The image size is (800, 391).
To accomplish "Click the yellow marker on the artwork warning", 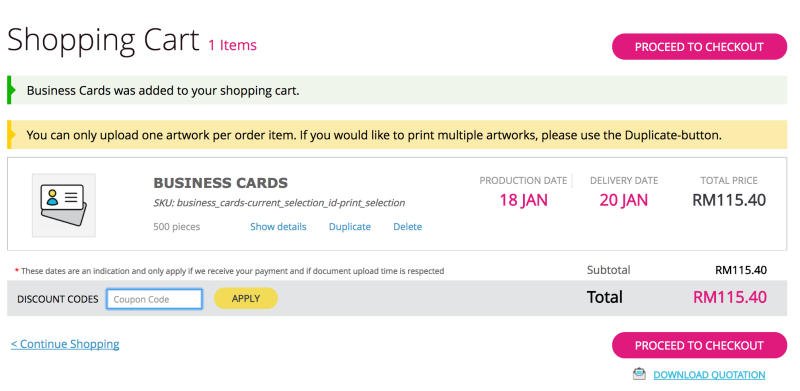I will coord(10,135).
